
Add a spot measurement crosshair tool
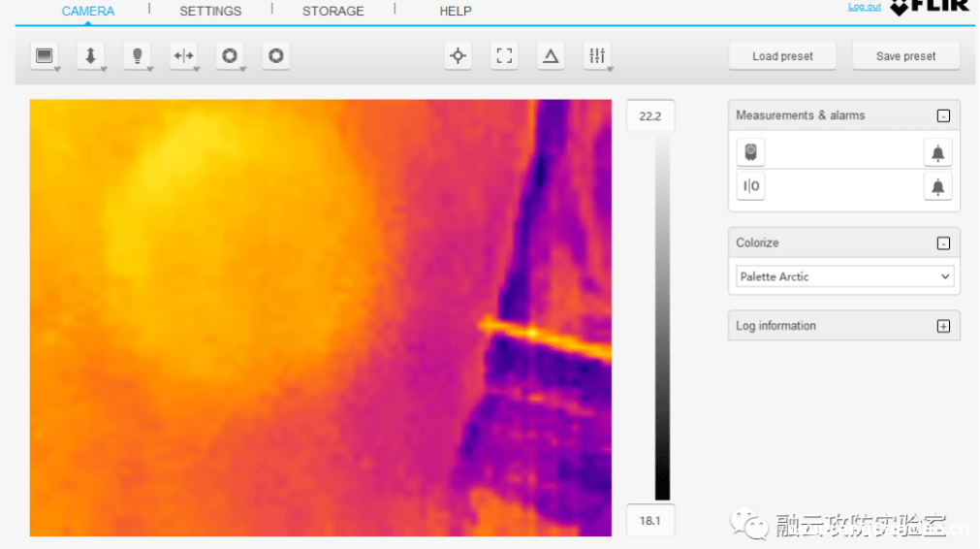458,56
